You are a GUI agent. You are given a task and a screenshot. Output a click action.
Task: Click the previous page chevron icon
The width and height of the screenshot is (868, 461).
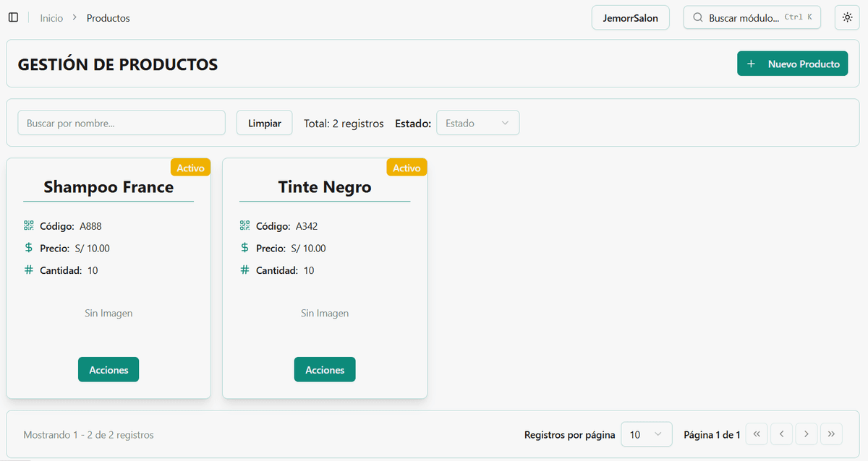(x=781, y=434)
